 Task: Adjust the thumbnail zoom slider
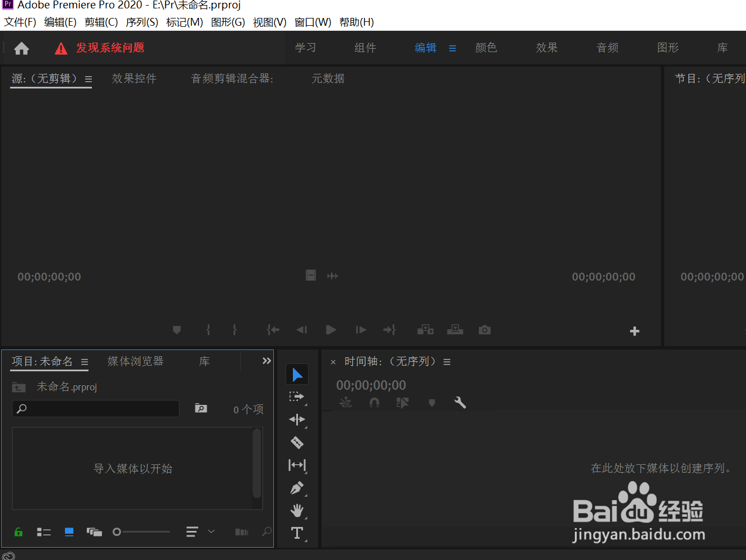[x=141, y=532]
